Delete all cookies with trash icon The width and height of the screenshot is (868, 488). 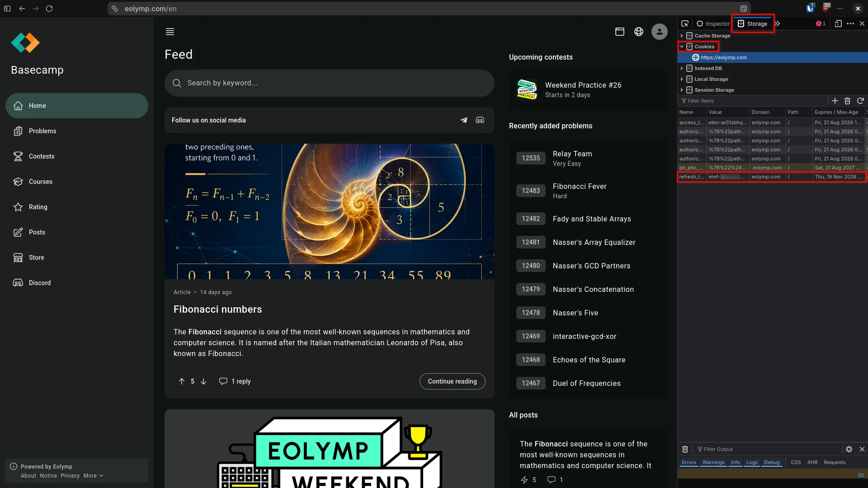point(848,101)
